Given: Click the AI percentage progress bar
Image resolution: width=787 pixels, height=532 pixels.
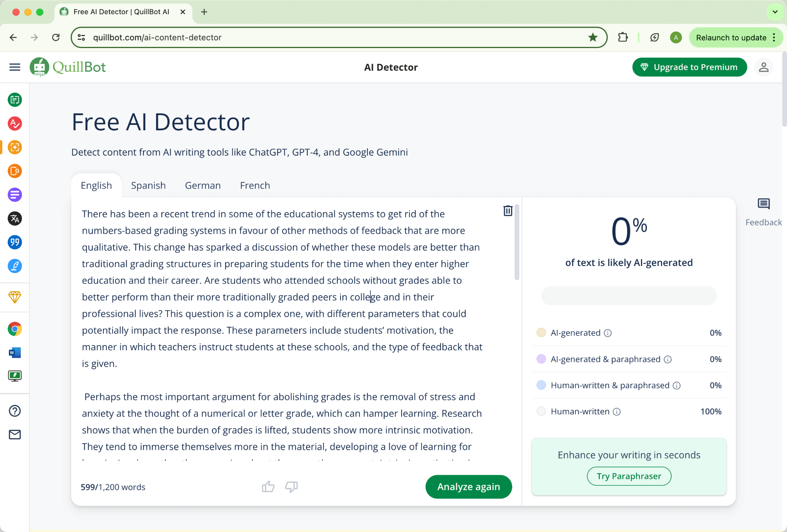Looking at the screenshot, I should pyautogui.click(x=629, y=296).
